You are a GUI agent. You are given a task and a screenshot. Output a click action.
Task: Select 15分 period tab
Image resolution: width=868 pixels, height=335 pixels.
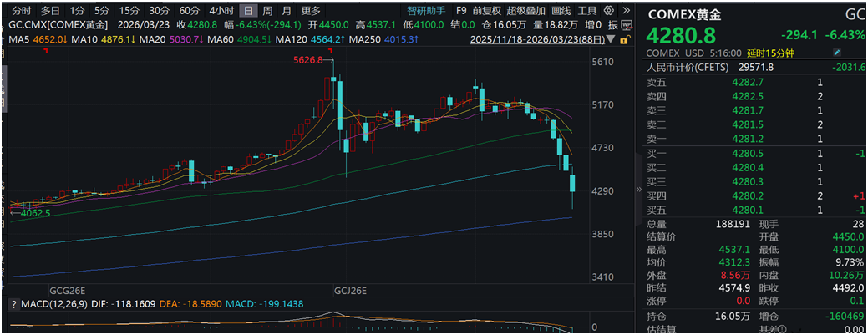pos(129,11)
